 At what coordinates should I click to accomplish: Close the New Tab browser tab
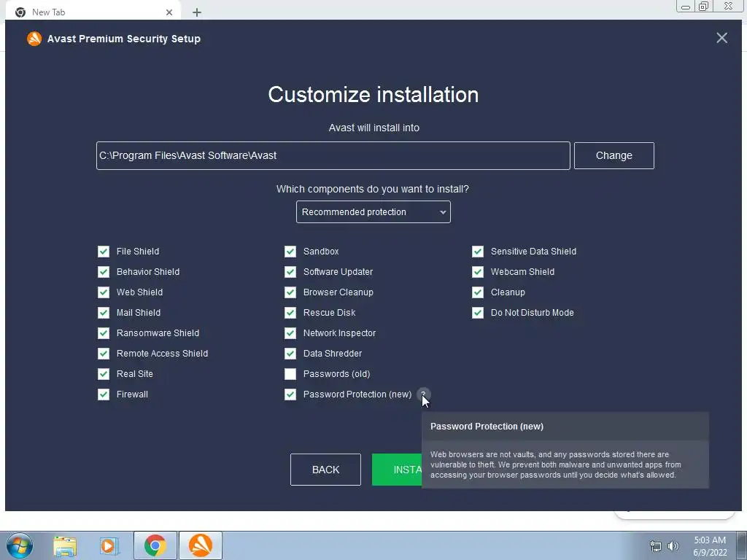pos(169,12)
